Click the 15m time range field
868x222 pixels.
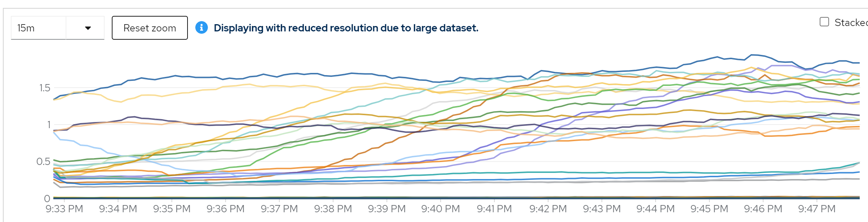[x=38, y=28]
